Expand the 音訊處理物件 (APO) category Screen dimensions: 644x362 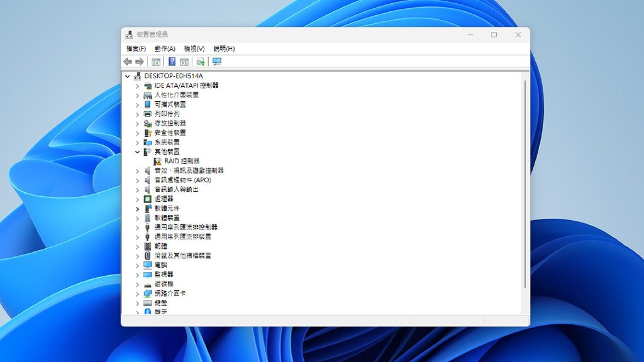click(138, 180)
